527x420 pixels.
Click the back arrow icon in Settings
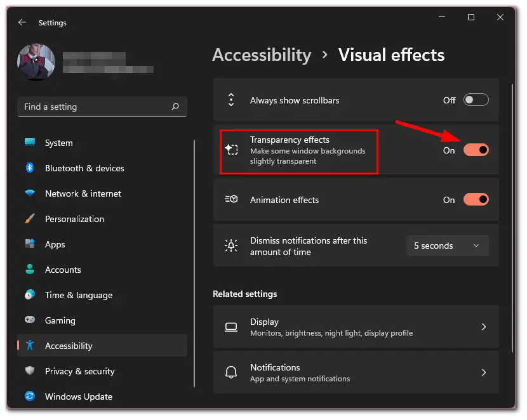[22, 22]
